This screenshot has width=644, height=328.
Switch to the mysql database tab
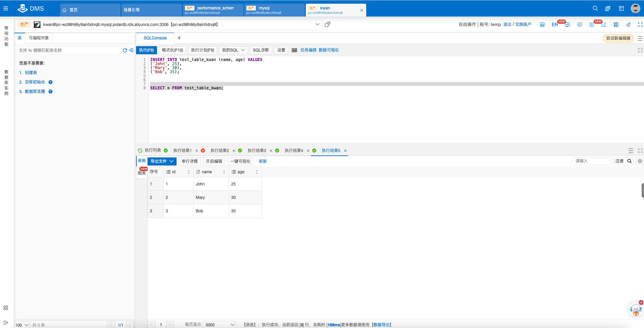pos(274,10)
